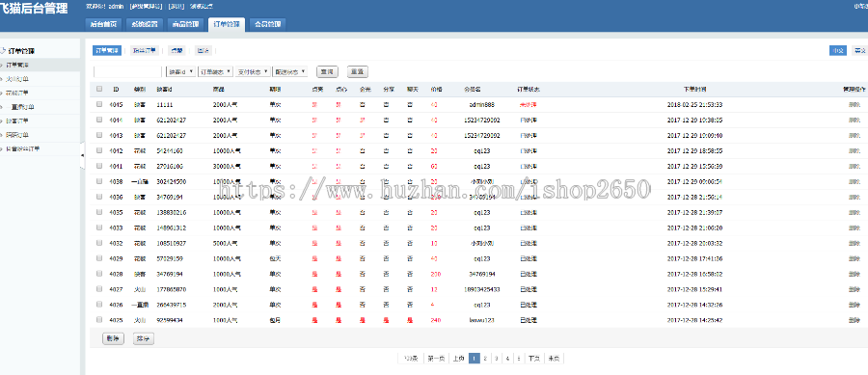Switch to the 后台首页 tab
This screenshot has height=375, width=868.
103,24
